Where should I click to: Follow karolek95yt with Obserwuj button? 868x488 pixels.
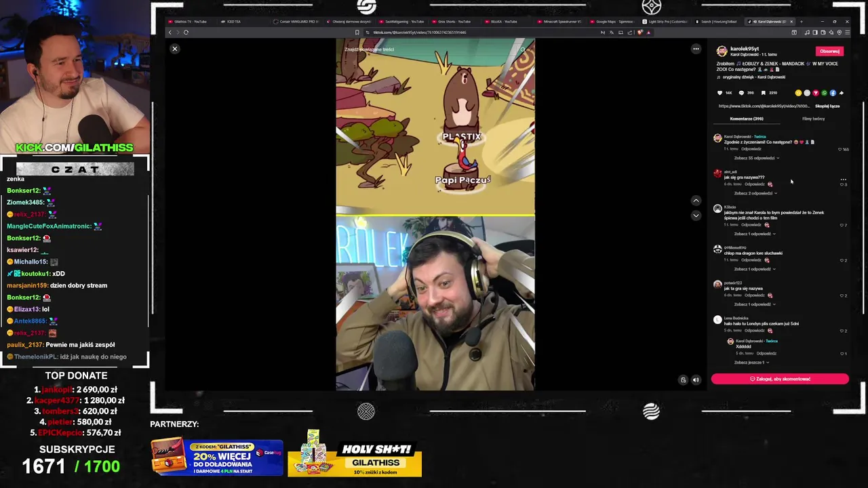pos(829,51)
